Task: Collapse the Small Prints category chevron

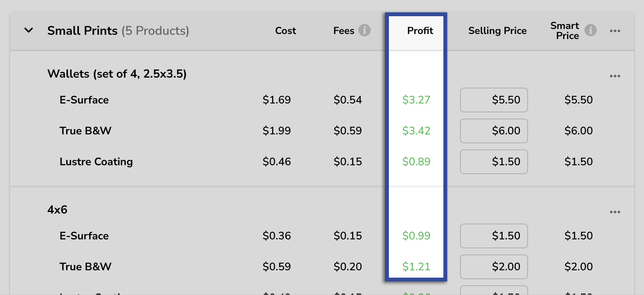Action: (29, 30)
